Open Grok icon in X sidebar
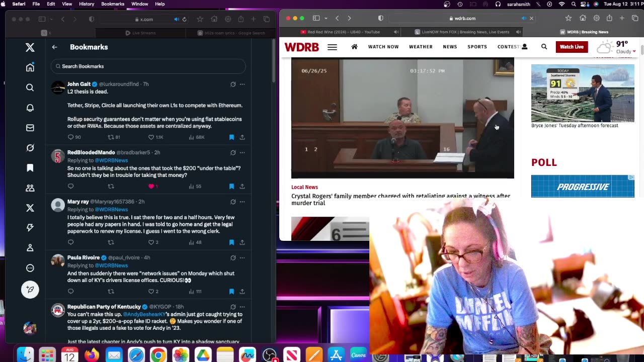 tap(30, 148)
